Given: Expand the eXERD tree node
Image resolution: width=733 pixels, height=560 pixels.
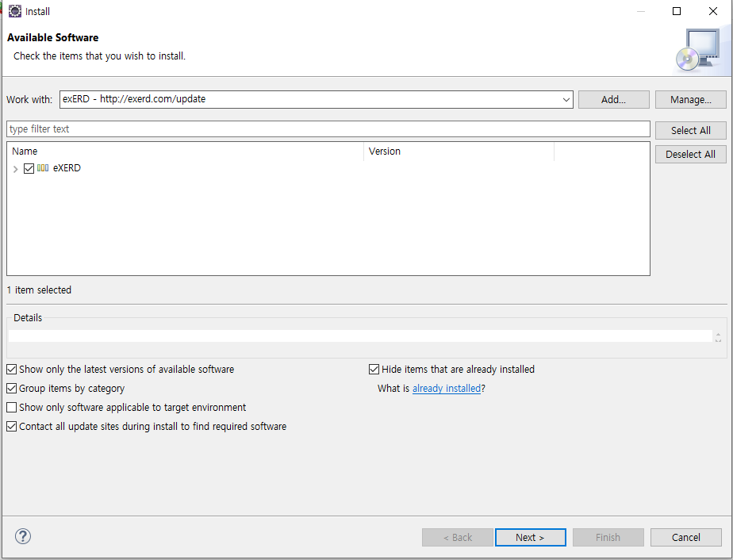Looking at the screenshot, I should [15, 169].
